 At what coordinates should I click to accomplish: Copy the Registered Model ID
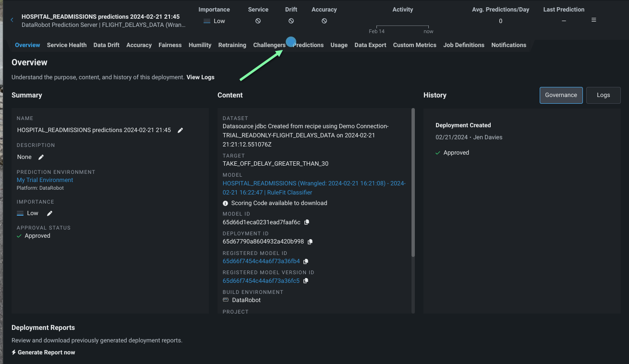pos(306,261)
